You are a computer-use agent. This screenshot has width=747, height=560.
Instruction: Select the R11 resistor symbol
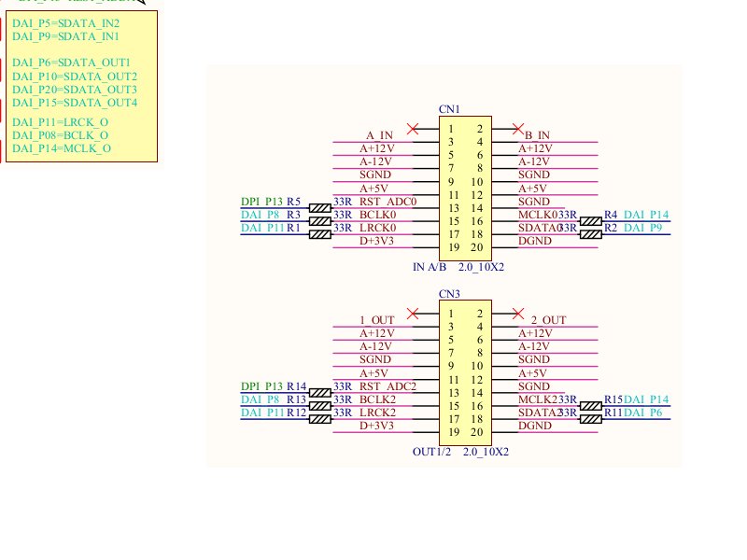[x=591, y=419]
